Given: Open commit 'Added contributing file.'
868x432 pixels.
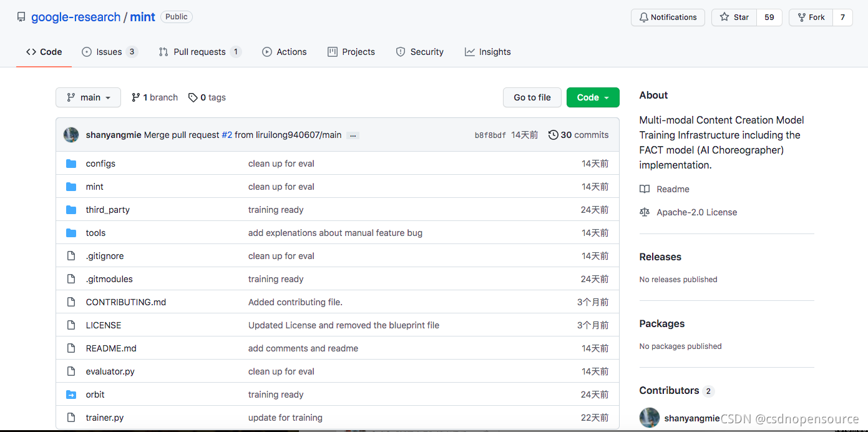Looking at the screenshot, I should (295, 302).
